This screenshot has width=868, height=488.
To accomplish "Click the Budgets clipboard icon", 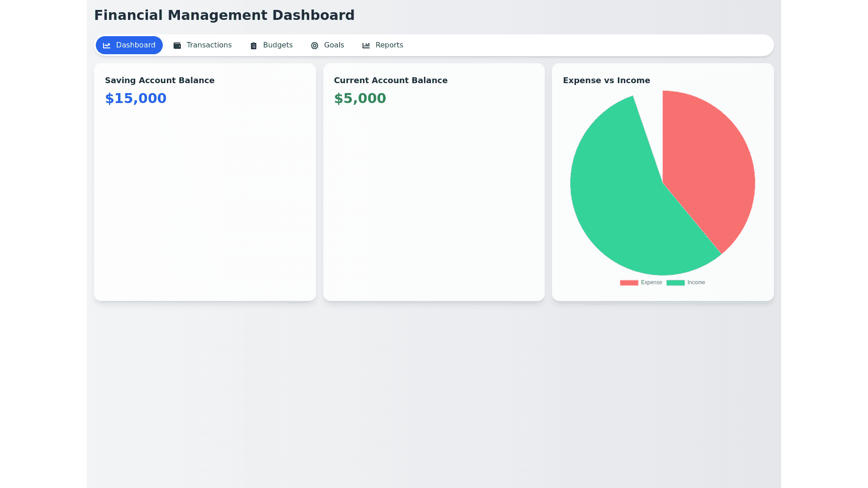I will point(254,46).
